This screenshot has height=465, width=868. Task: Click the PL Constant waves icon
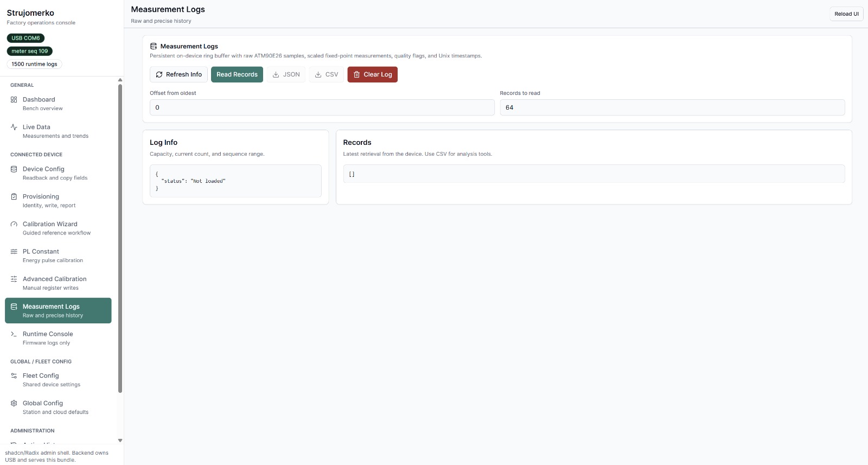click(x=14, y=252)
